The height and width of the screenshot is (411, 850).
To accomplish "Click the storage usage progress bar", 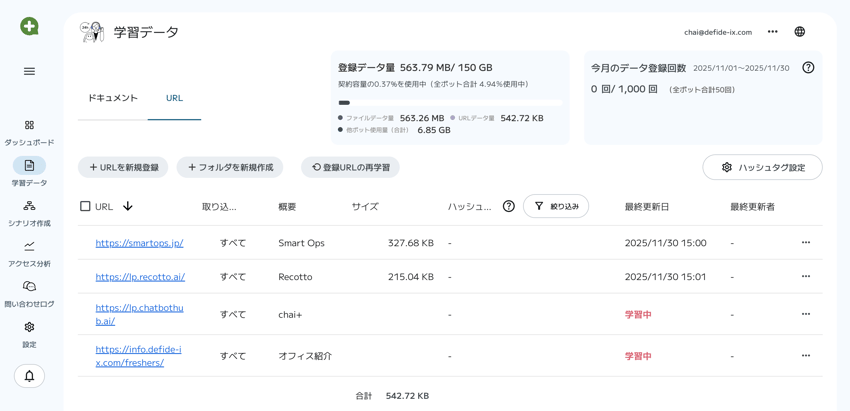I will click(x=449, y=103).
